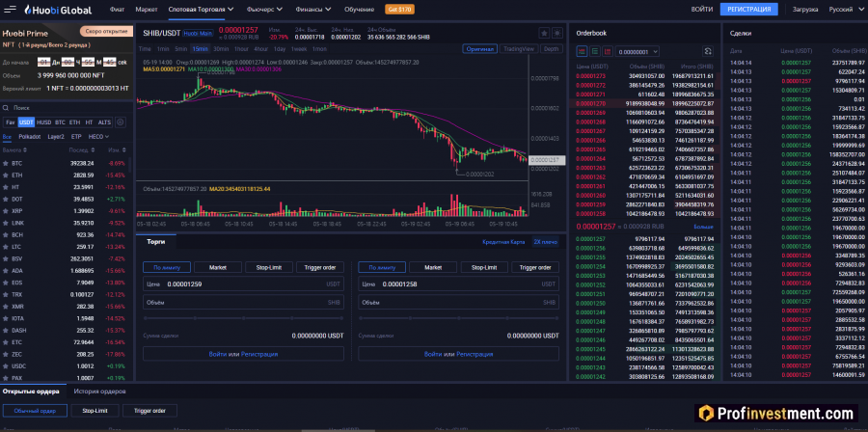Screen dimensions: 868x432
Task: Favorite BTC using its star icon
Action: (x=6, y=164)
